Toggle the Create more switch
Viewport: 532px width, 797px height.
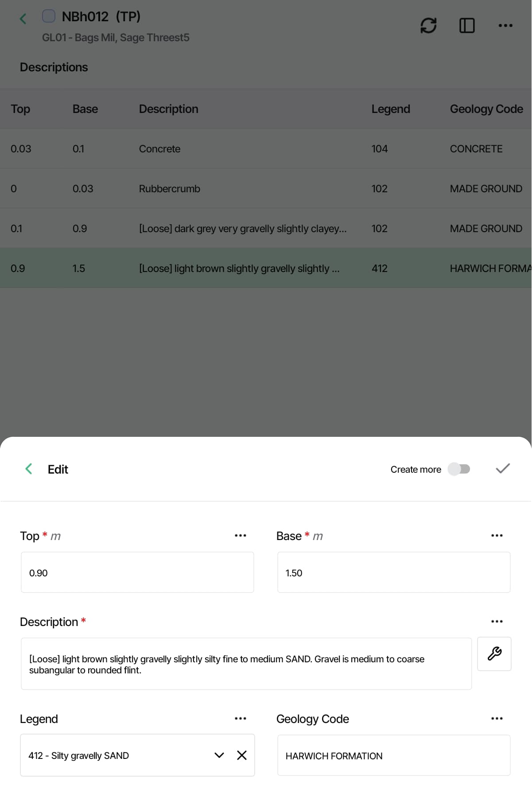pyautogui.click(x=459, y=469)
